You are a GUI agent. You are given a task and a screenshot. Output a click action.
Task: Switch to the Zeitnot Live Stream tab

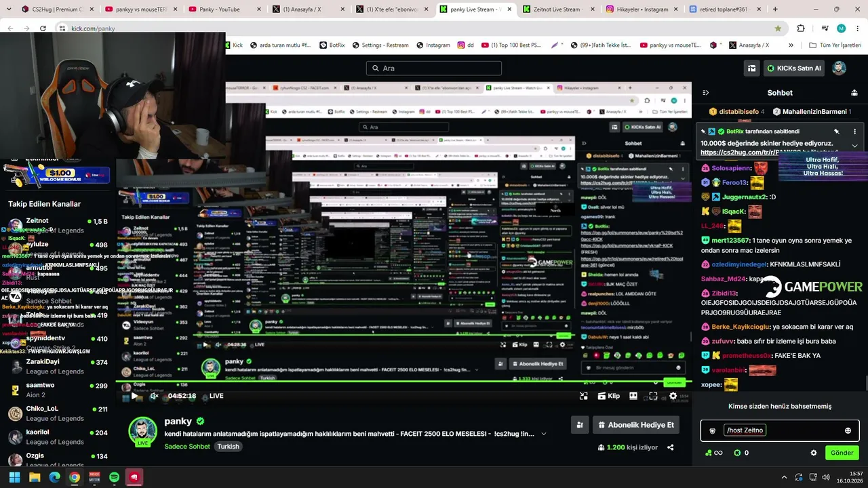559,9
